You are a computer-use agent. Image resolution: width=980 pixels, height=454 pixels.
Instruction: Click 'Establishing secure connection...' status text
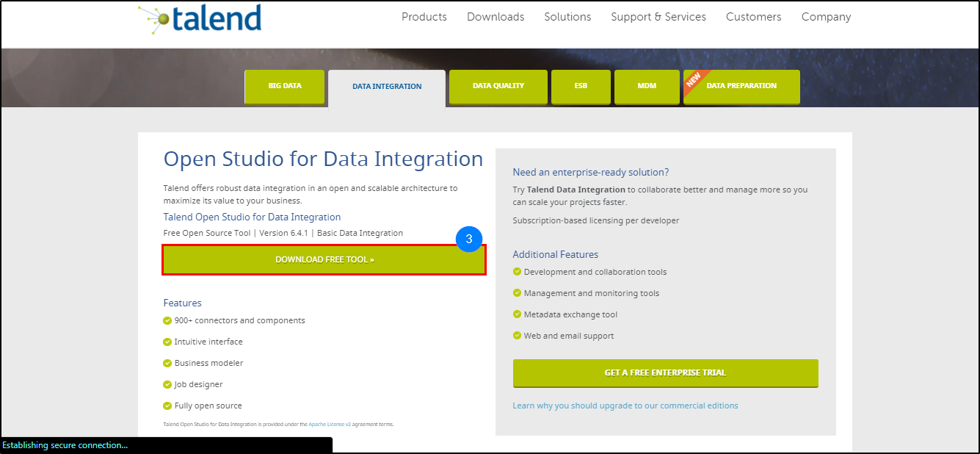click(x=65, y=445)
